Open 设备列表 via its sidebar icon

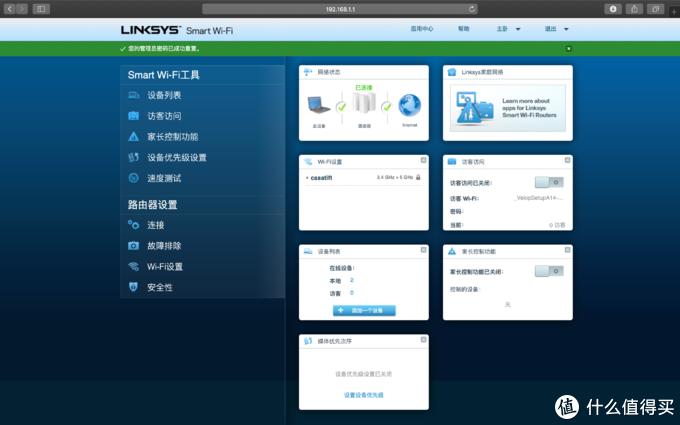pos(134,95)
